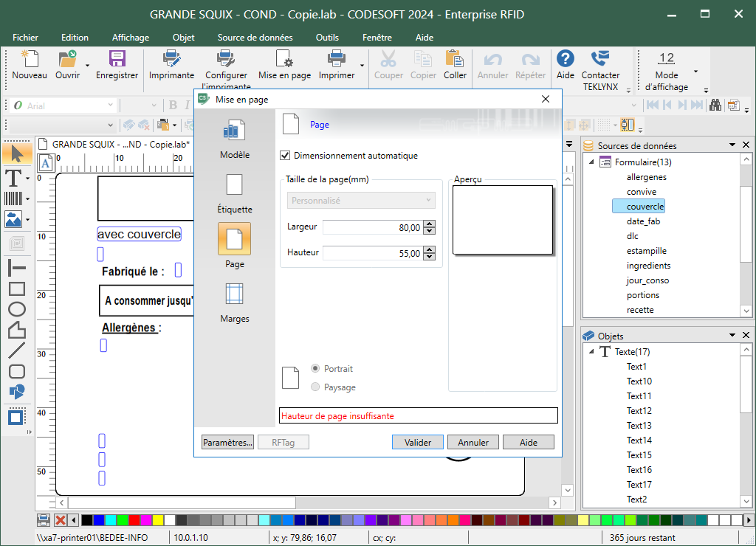Screen dimensions: 756x546
Task: Click the Largeur input field
Action: point(373,227)
